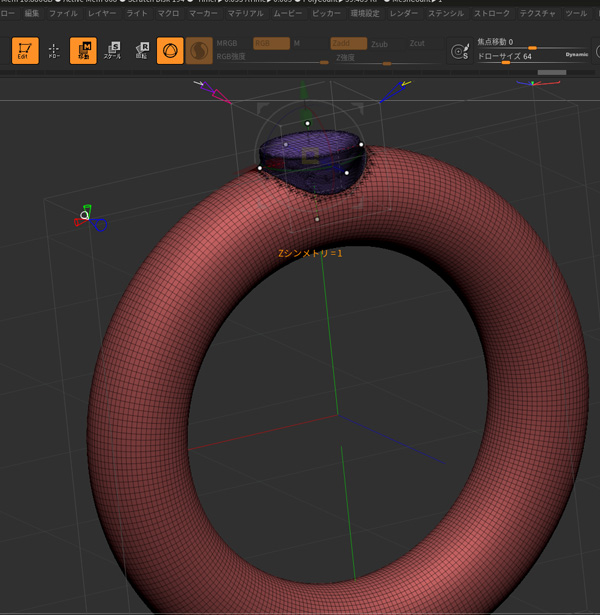Click the brush S symmetric draw-size icon

[x=460, y=51]
